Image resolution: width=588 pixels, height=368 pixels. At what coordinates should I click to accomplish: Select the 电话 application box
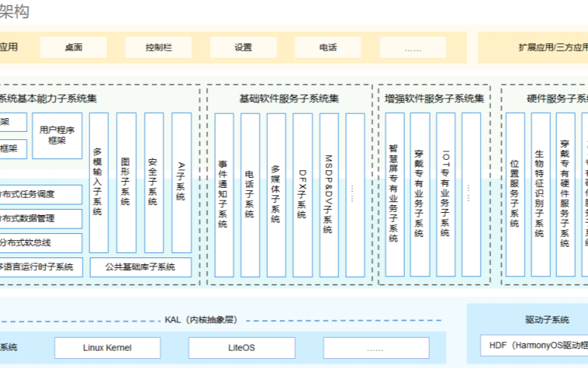(328, 47)
